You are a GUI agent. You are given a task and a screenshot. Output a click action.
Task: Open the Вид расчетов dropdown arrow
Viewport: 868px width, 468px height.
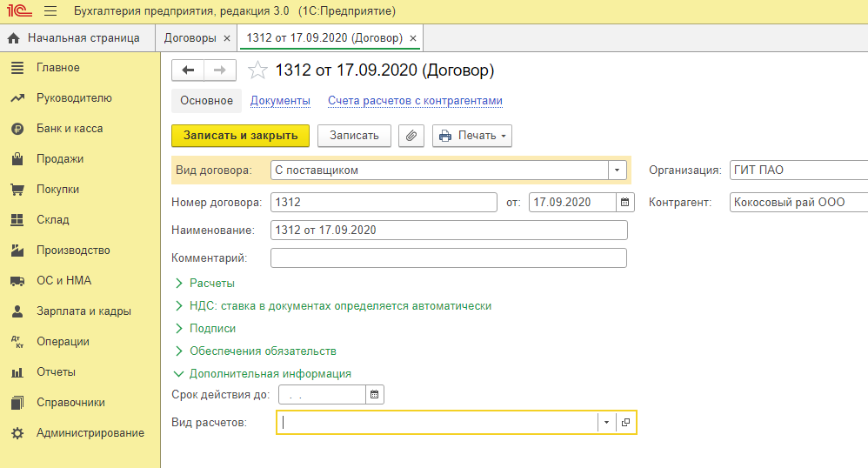[607, 423]
